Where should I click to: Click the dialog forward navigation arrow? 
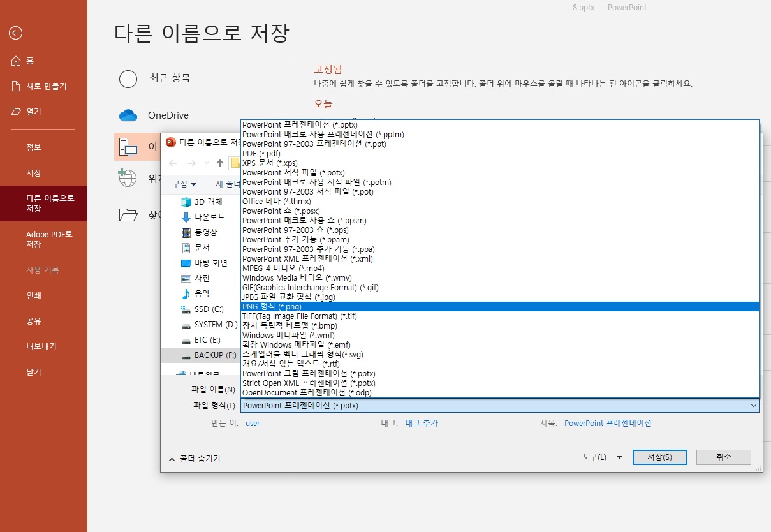[x=191, y=163]
